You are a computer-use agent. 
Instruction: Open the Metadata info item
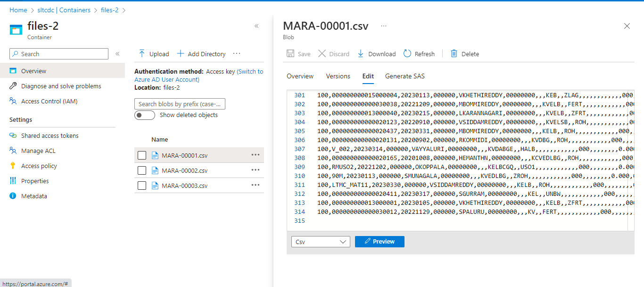pos(34,196)
